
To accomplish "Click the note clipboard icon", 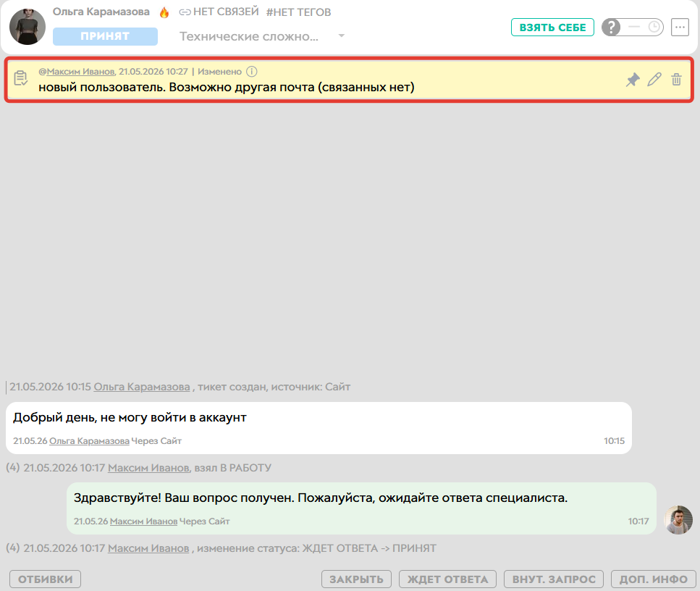I will coord(20,78).
